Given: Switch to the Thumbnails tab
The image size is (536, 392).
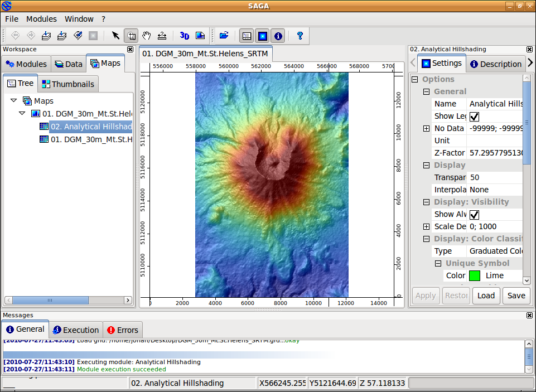Looking at the screenshot, I should [x=68, y=84].
